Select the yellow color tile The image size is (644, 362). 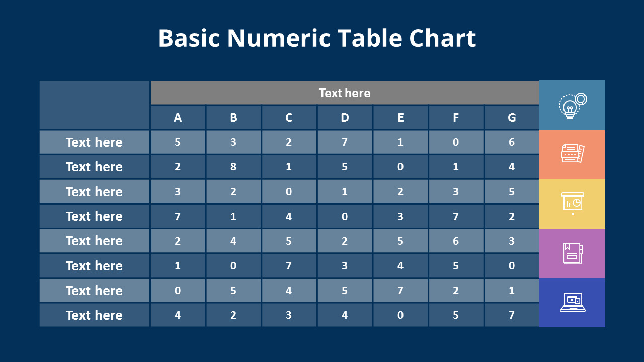pos(572,204)
